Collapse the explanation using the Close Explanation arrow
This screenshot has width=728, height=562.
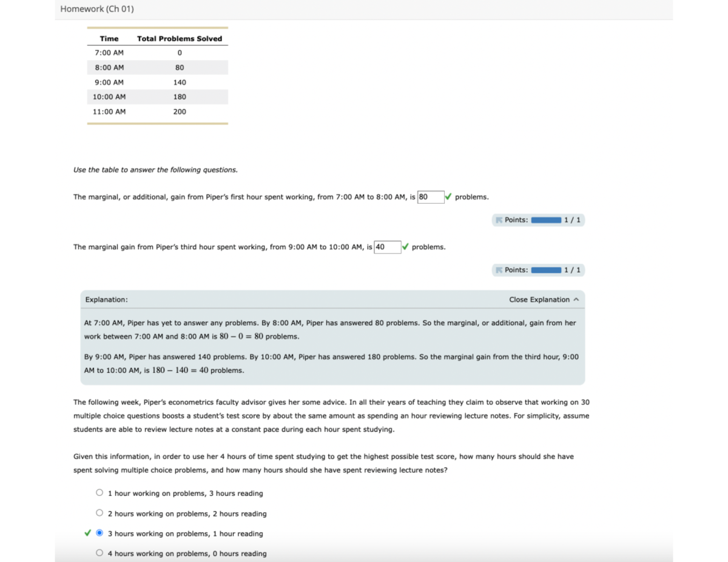click(x=576, y=299)
